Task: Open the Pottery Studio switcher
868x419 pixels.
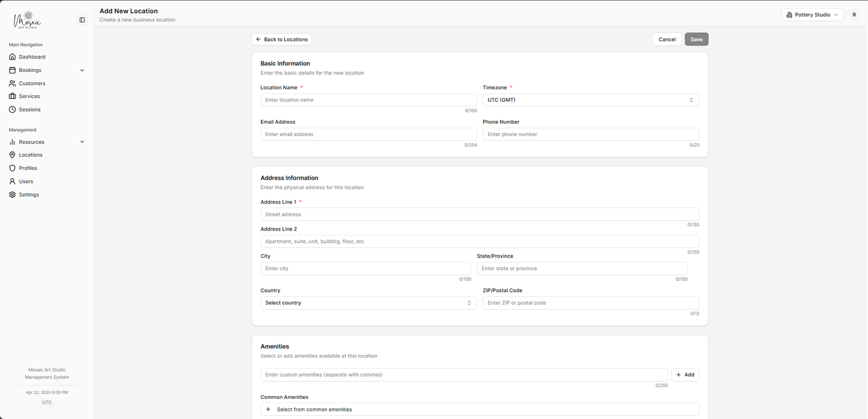Action: pos(812,14)
